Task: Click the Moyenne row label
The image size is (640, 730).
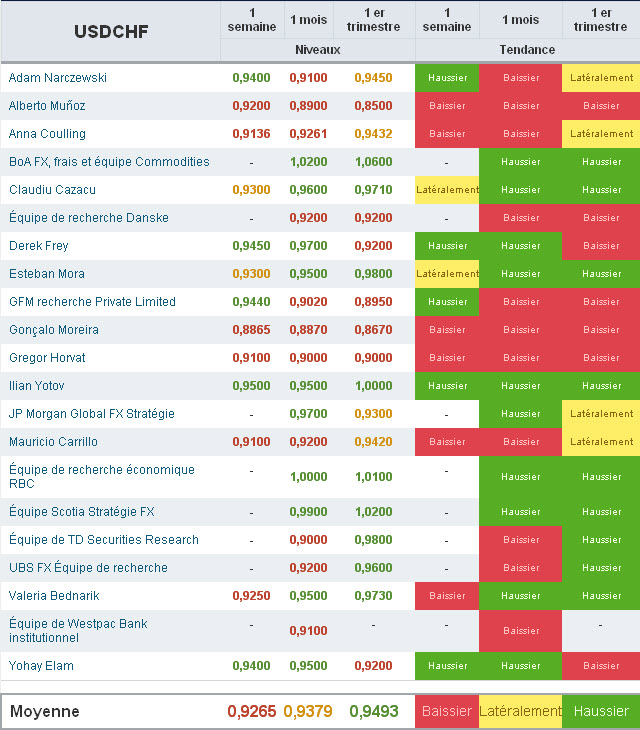Action: tap(45, 711)
